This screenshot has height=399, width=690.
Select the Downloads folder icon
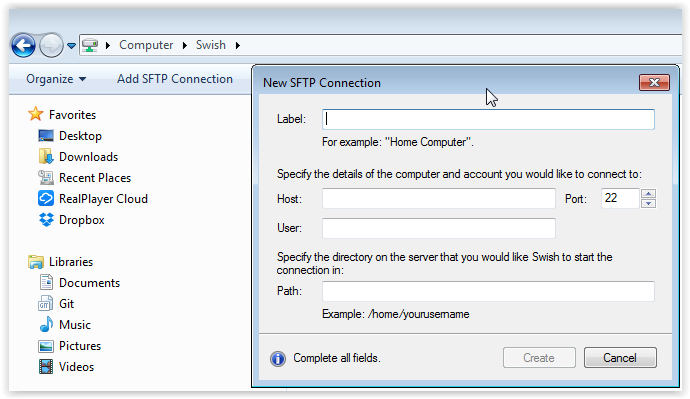(46, 157)
